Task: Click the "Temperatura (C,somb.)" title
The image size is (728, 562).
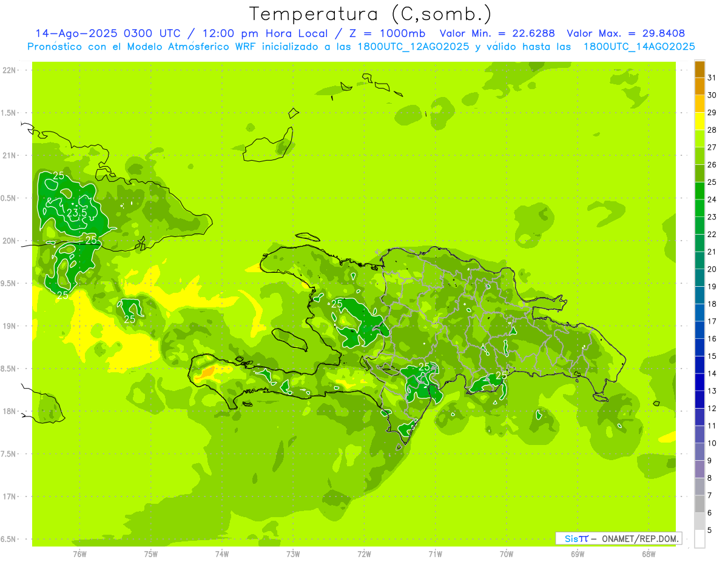Action: point(370,15)
